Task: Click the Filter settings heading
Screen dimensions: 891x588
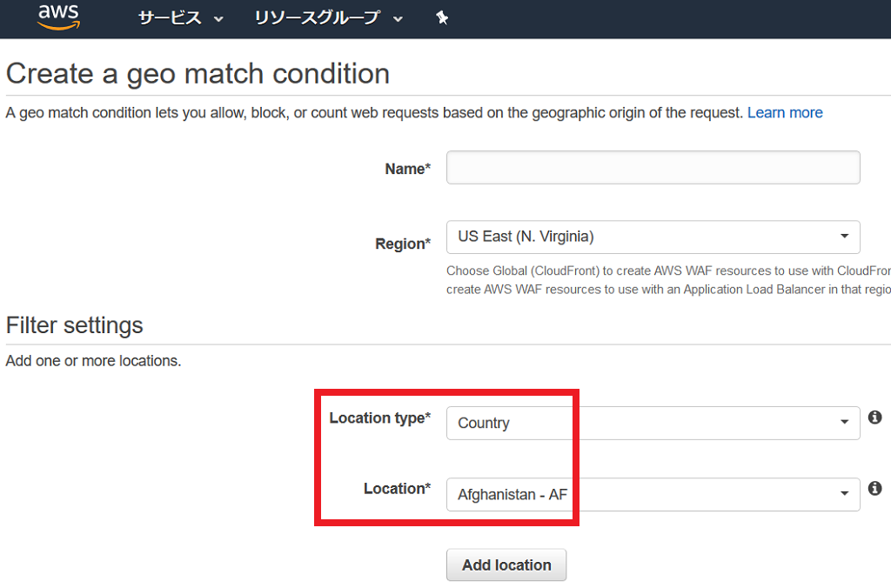Action: (x=75, y=325)
